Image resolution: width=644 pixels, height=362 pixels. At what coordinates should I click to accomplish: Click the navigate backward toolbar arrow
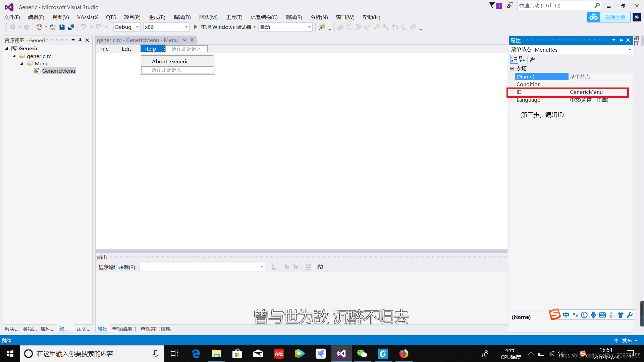tap(13, 27)
